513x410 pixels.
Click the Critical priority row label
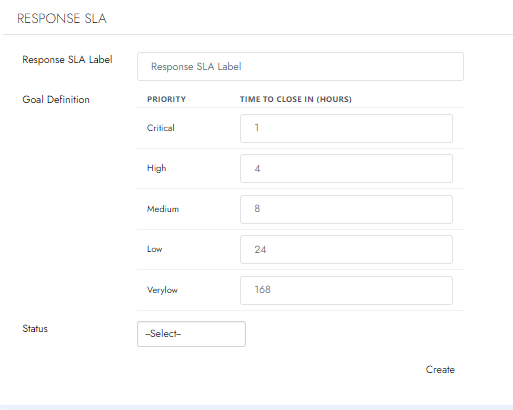161,128
